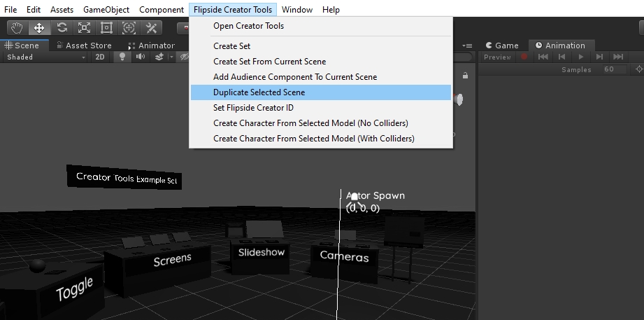Toggle scene lighting with lightbulb icon
The height and width of the screenshot is (320, 644).
click(x=122, y=57)
